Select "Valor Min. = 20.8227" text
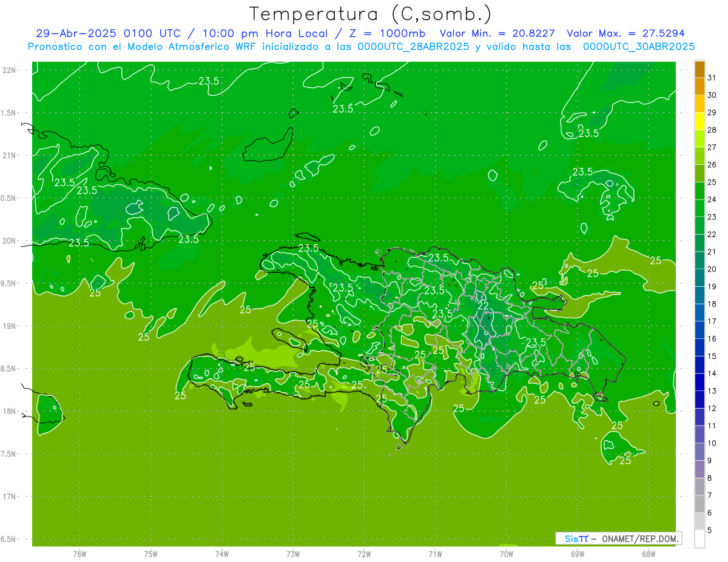 tap(497, 33)
